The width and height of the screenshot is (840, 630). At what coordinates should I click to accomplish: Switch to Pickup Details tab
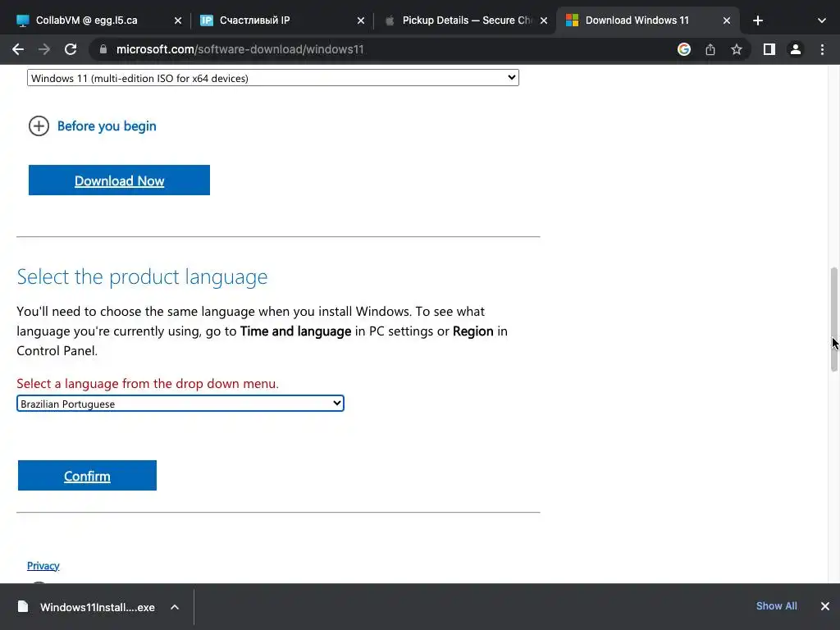(464, 21)
